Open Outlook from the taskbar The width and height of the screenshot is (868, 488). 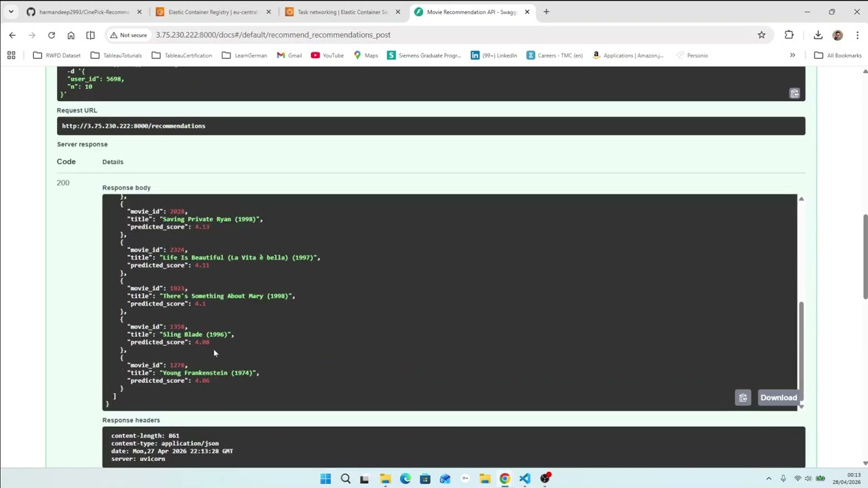(445, 479)
